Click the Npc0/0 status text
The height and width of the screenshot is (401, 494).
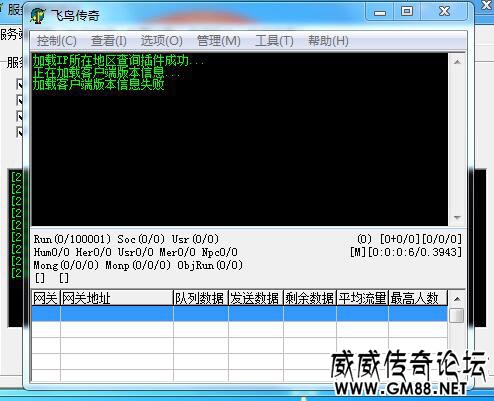coord(220,252)
